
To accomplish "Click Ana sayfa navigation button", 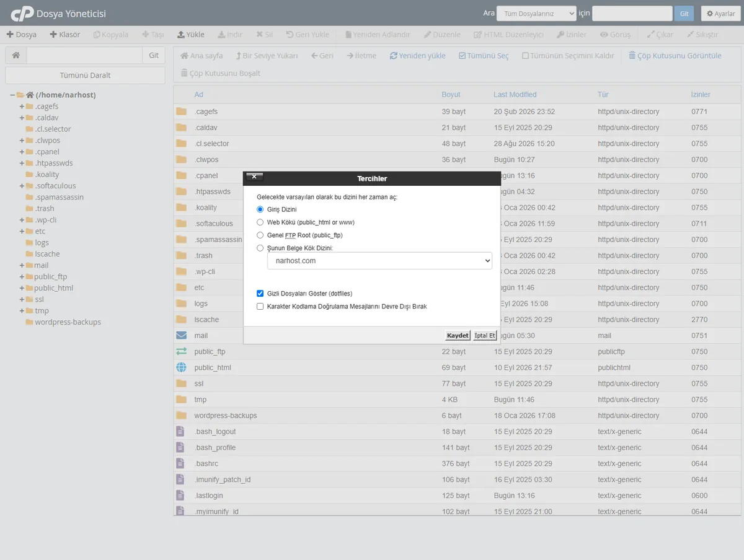I will (201, 56).
